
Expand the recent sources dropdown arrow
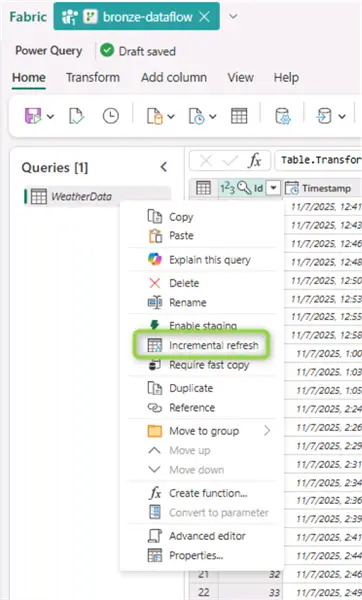tap(213, 116)
